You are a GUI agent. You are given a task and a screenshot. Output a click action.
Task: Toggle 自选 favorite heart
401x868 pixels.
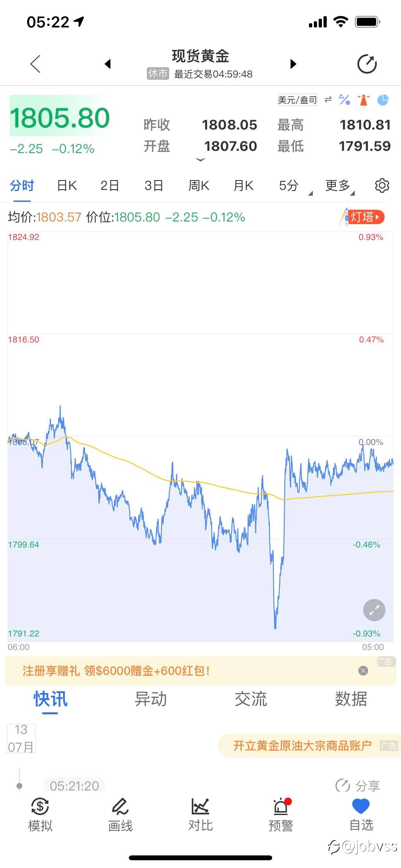[361, 815]
